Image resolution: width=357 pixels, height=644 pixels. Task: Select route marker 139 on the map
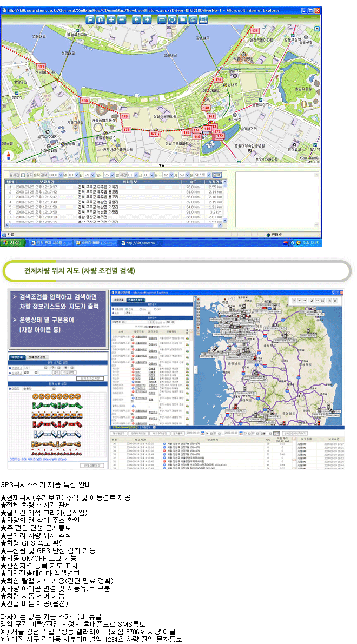219,79
